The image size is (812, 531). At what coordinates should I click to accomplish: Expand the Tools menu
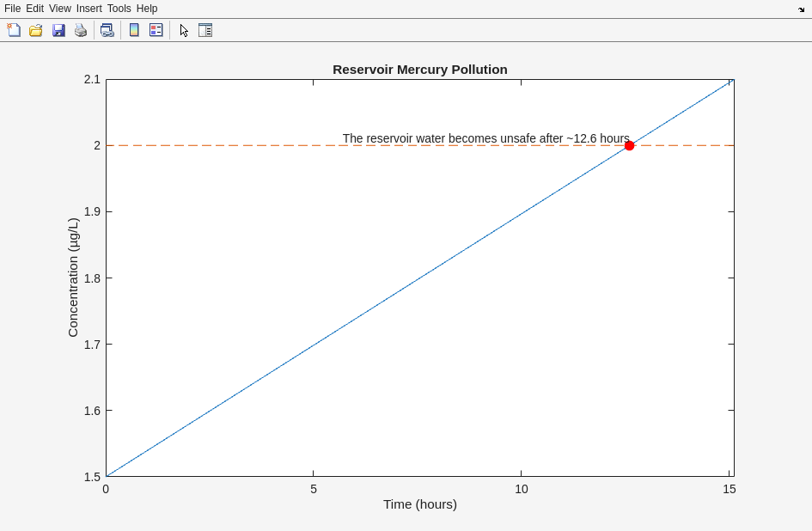[119, 9]
